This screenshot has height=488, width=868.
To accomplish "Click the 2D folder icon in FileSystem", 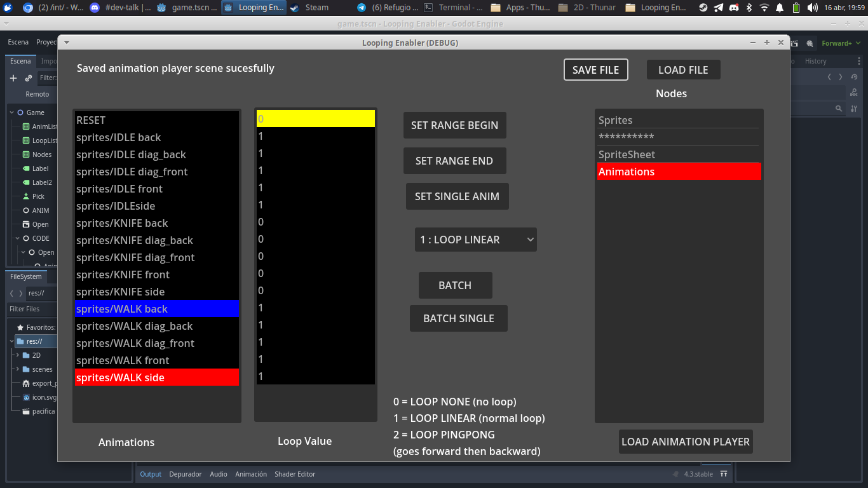I will (x=26, y=355).
